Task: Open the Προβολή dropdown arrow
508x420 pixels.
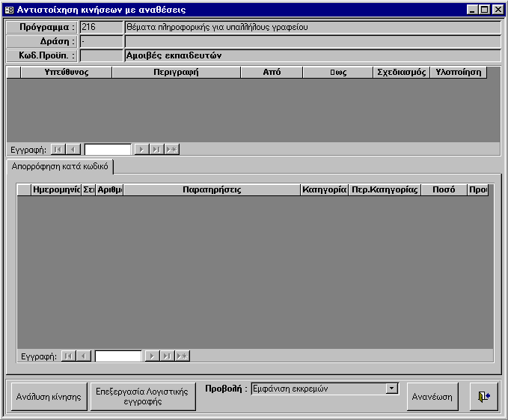Action: (x=391, y=389)
